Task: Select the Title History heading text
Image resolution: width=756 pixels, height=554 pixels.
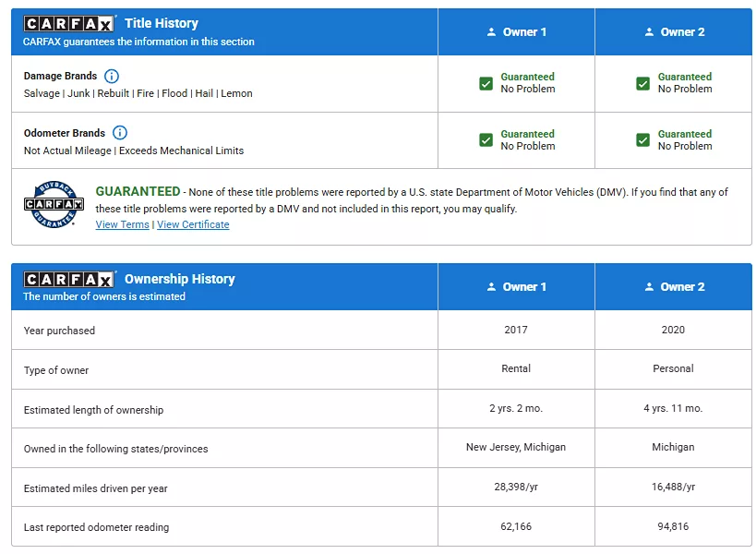Action: click(x=161, y=23)
